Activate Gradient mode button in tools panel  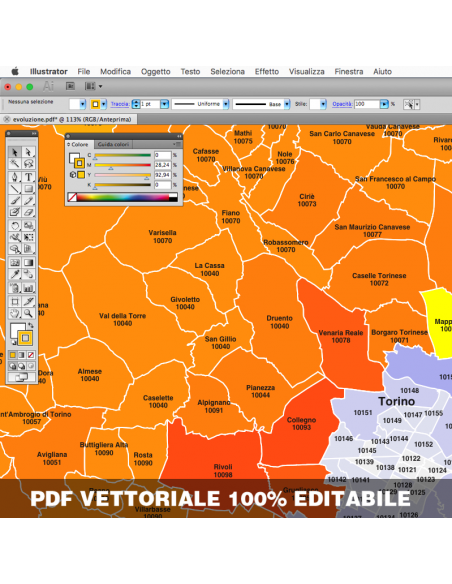pyautogui.click(x=22, y=355)
